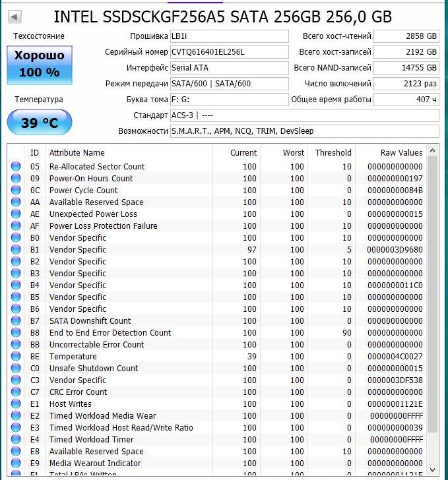Select the Стандарт ACS-3 field
This screenshot has width=448, height=480.
click(305, 115)
